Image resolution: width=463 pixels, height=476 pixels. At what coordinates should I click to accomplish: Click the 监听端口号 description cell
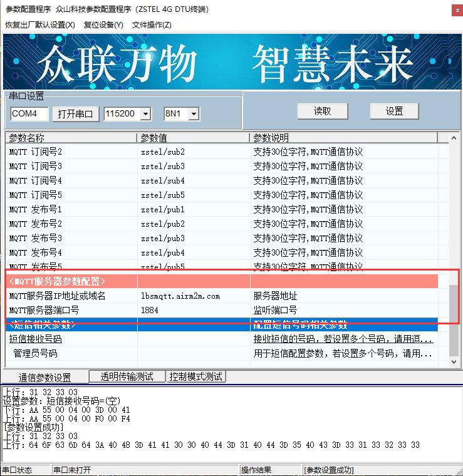(x=344, y=310)
